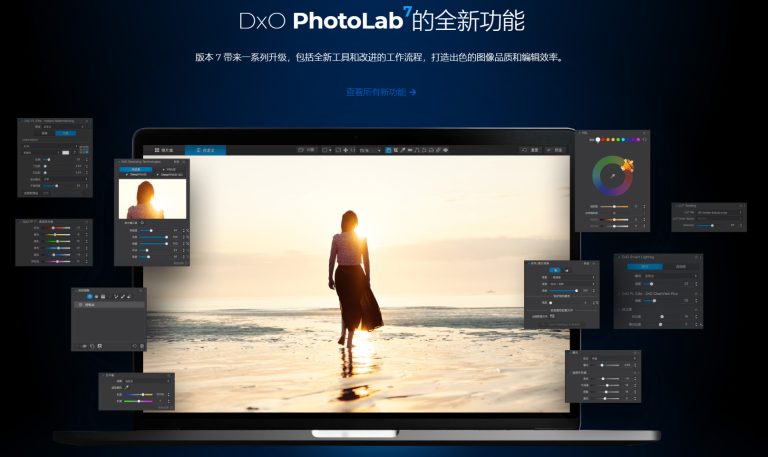Select the orange channel dot in HSL

tap(608, 140)
